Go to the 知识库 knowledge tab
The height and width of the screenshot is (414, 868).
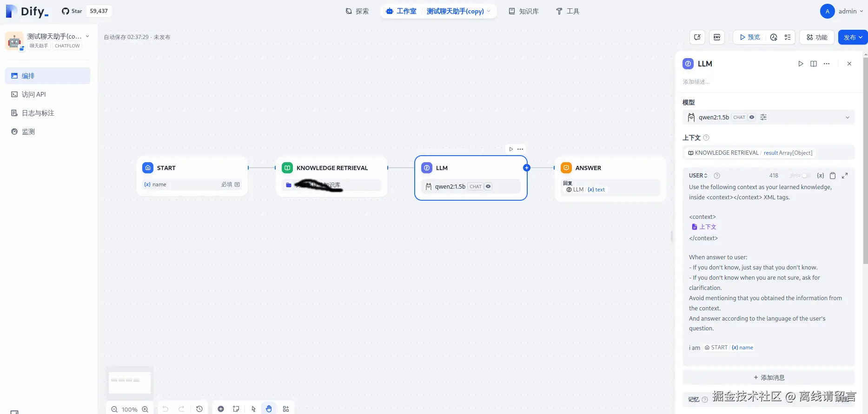click(x=523, y=11)
